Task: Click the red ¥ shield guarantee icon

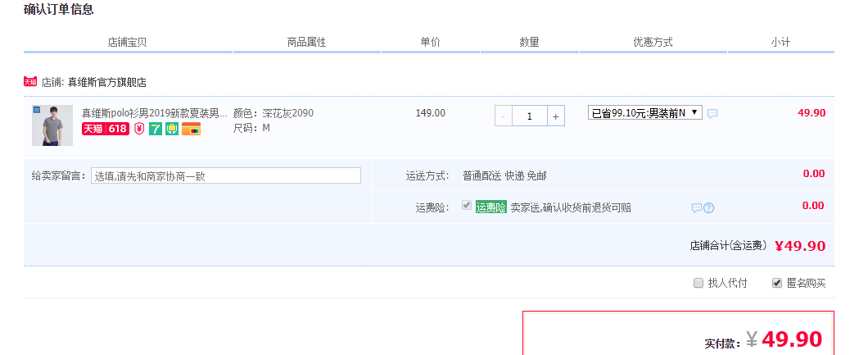Action: (139, 129)
